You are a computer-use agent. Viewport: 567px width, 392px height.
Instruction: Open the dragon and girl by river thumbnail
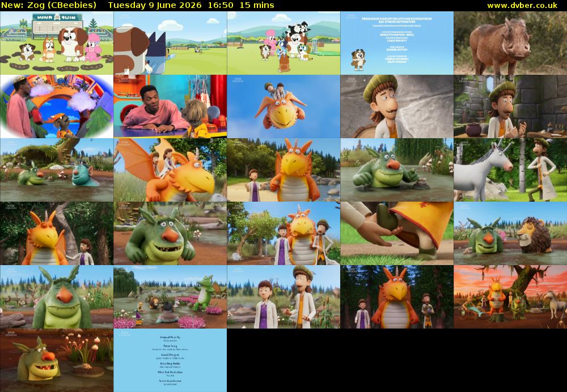(x=283, y=170)
